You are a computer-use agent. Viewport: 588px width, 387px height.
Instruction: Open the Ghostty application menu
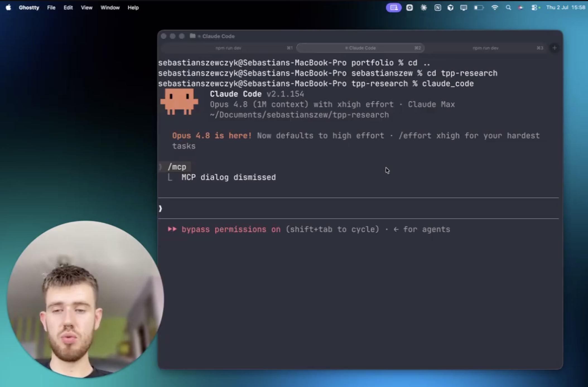(29, 8)
